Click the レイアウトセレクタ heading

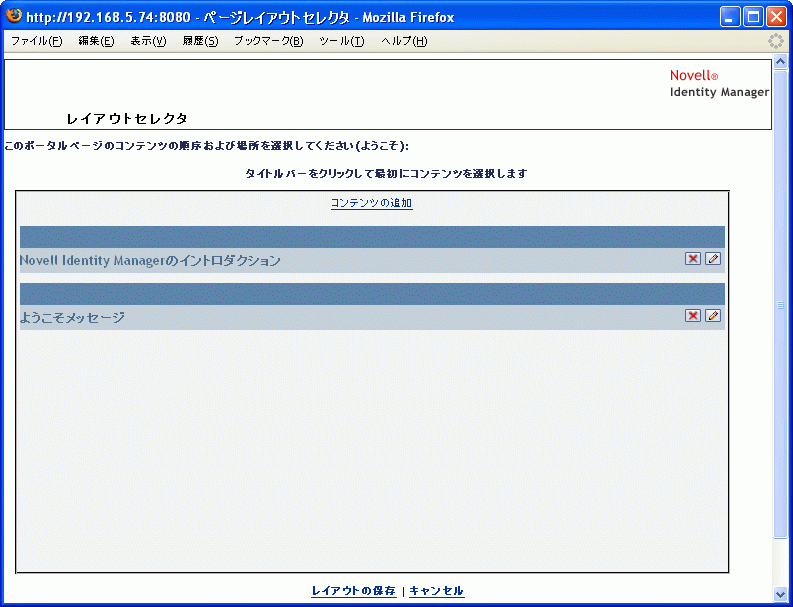click(x=127, y=119)
